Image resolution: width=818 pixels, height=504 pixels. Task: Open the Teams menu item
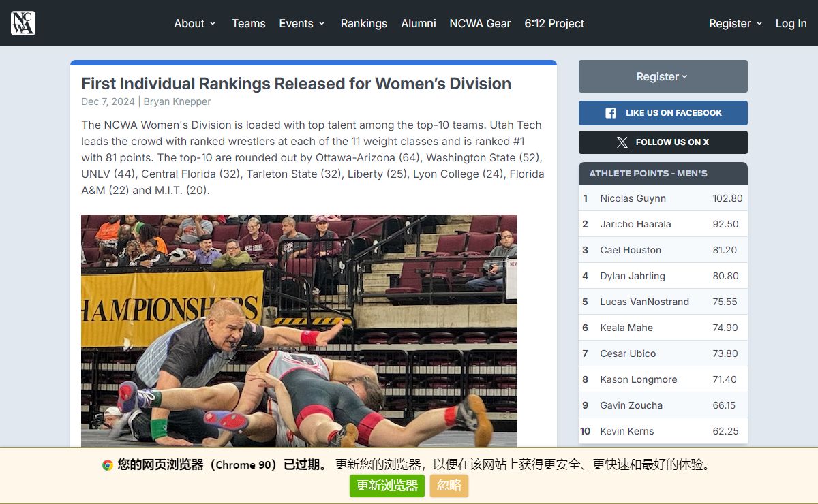pos(248,23)
